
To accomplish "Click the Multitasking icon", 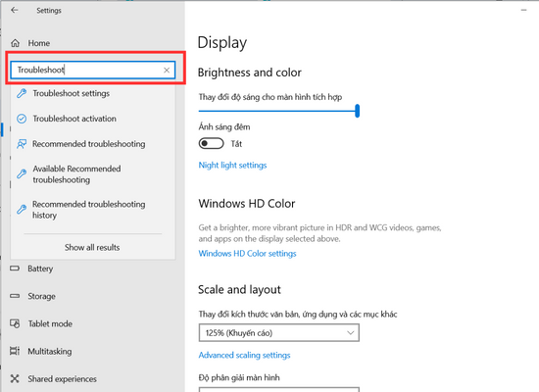I will tap(15, 351).
